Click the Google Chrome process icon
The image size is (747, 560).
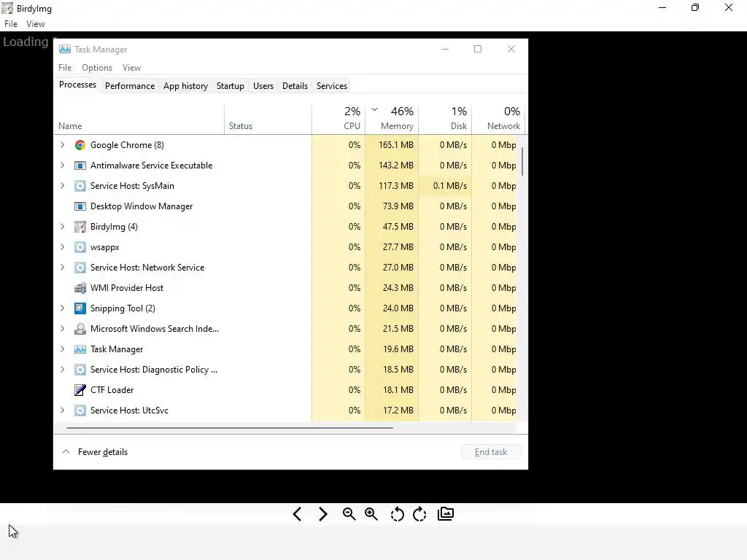[x=80, y=145]
